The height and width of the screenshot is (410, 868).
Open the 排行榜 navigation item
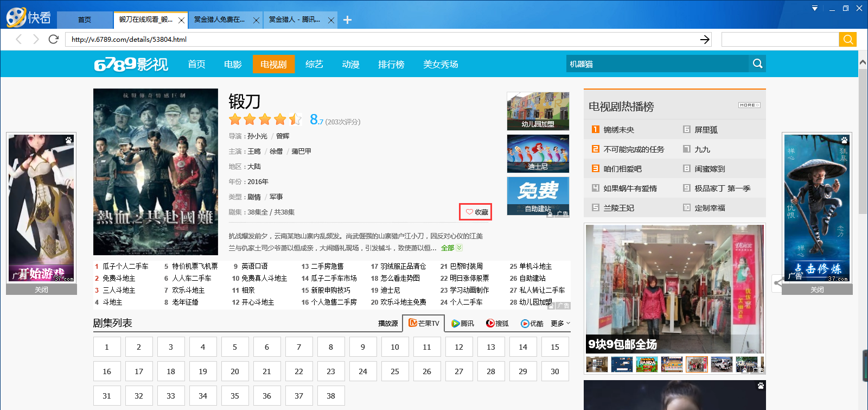(391, 64)
